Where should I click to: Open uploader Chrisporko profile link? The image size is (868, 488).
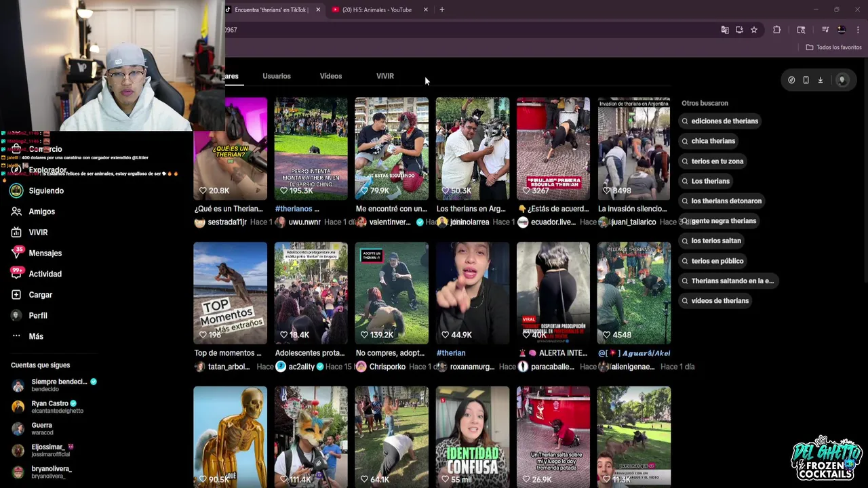coord(387,367)
